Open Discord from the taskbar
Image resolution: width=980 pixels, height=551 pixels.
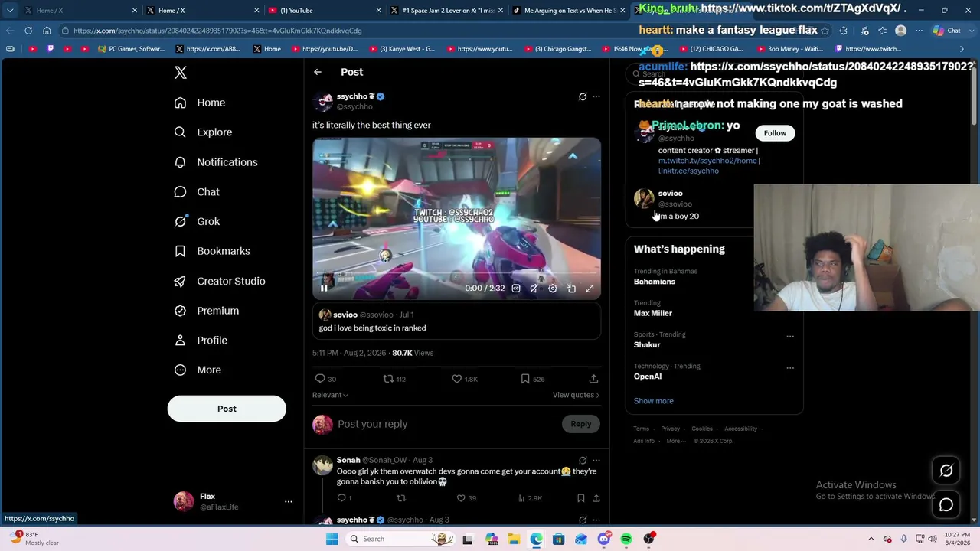pos(603,539)
